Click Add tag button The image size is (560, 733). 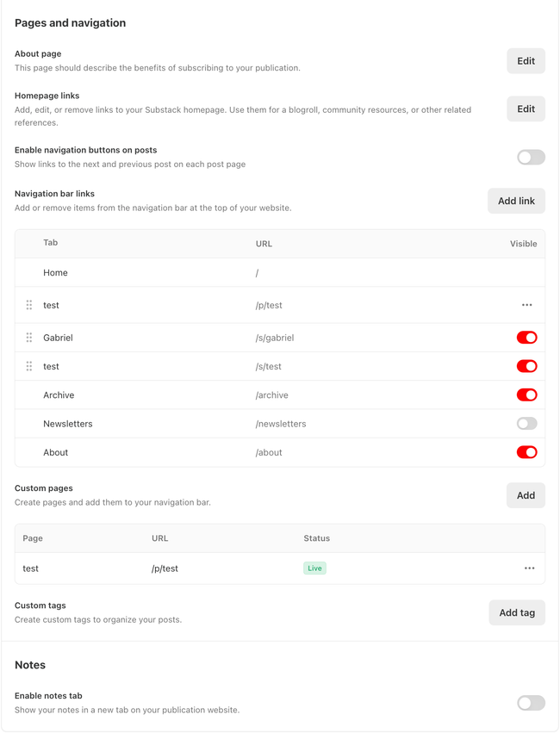click(517, 612)
